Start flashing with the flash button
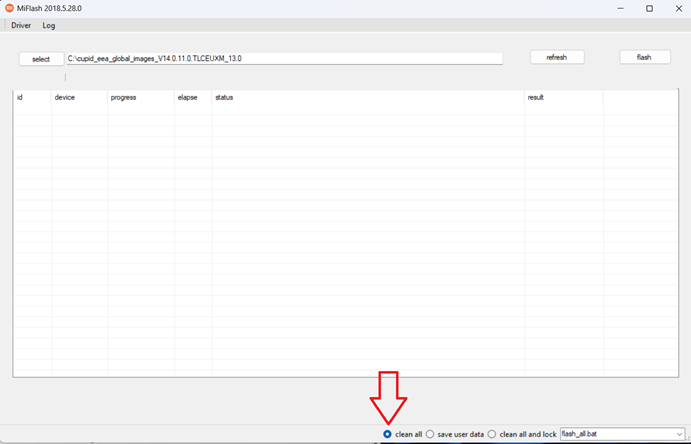 [644, 58]
